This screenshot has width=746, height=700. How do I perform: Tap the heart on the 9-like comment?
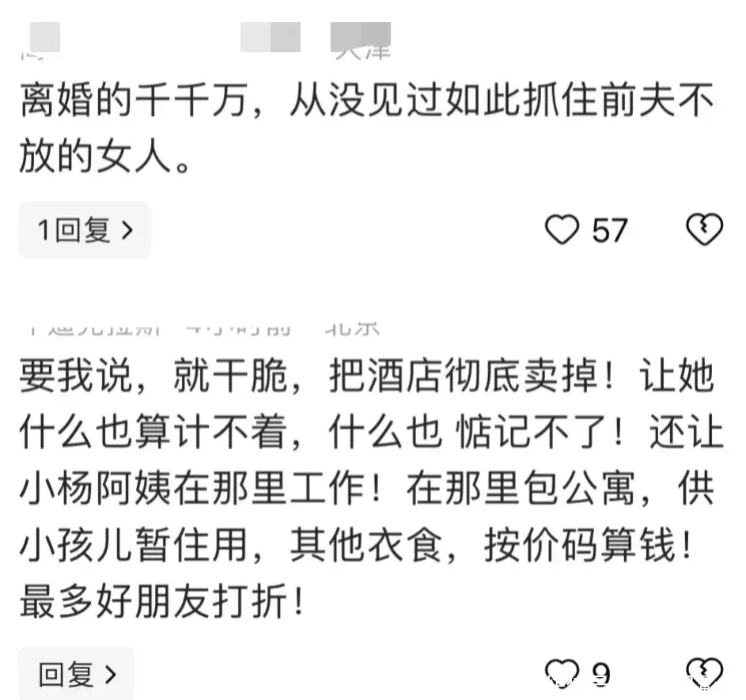[x=562, y=674]
